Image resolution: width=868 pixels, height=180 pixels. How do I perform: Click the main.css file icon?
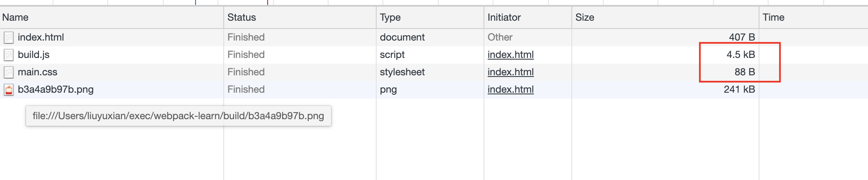9,72
